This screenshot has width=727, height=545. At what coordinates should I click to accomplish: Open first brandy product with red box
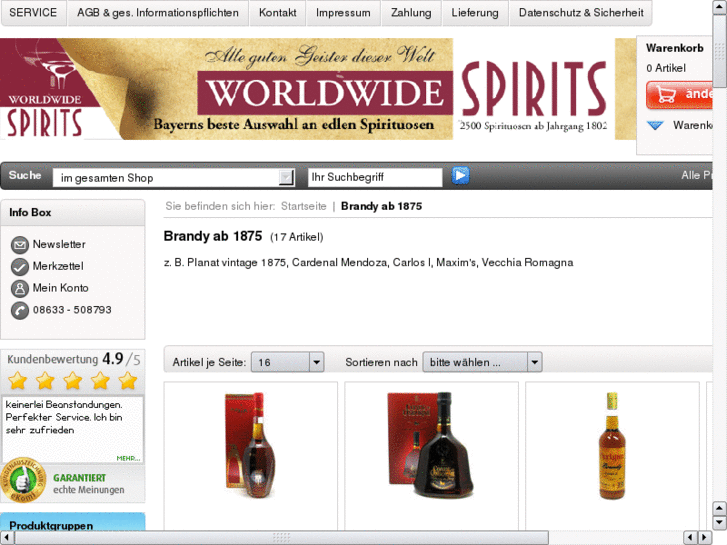(251, 445)
